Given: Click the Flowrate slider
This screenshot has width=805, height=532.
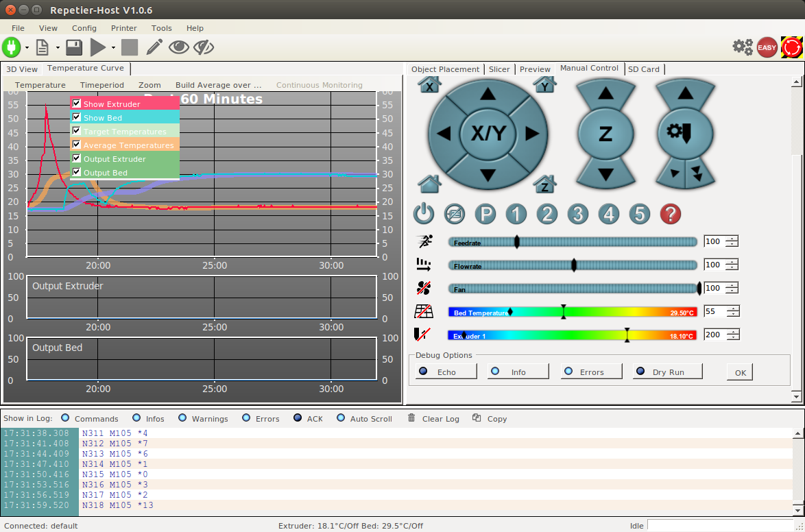Looking at the screenshot, I should coord(573,265).
